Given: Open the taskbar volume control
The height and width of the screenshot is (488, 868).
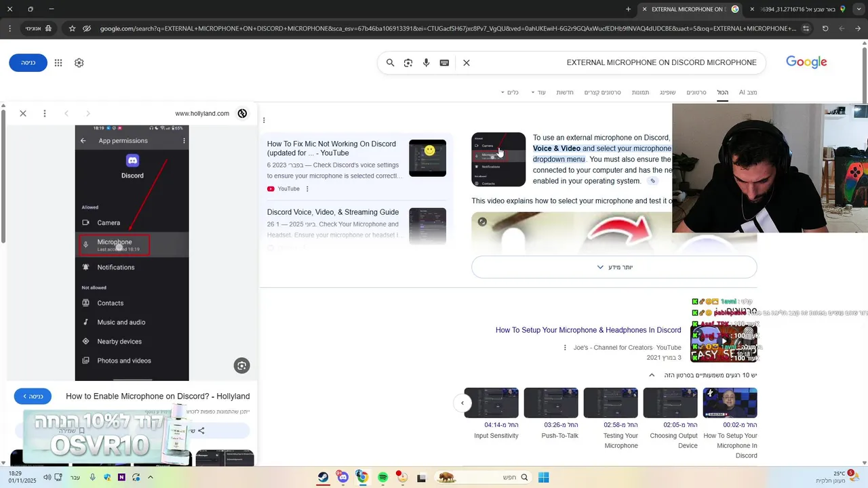Looking at the screenshot, I should coord(47,477).
